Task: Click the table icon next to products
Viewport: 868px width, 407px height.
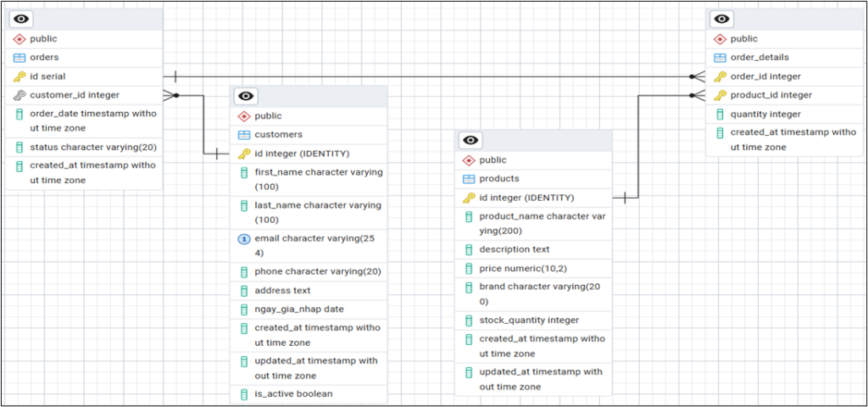Action: [x=469, y=179]
